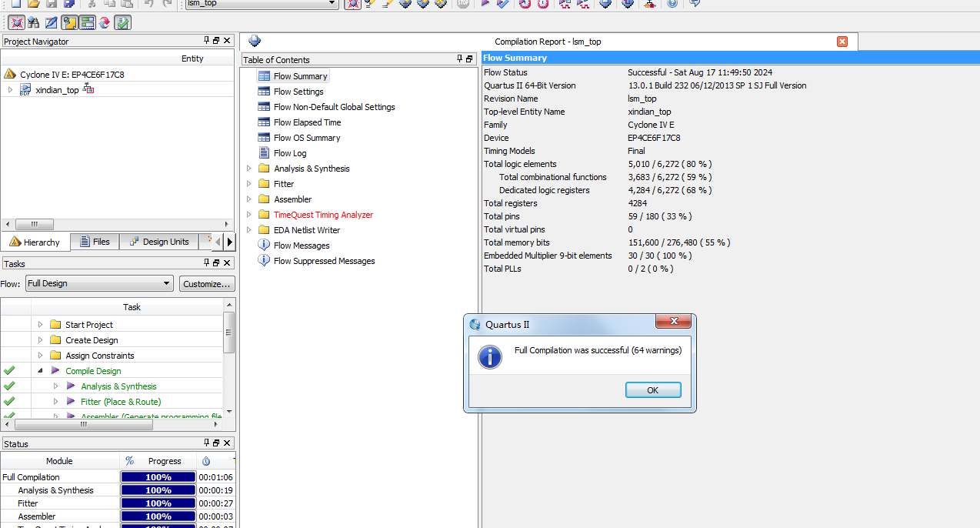
Task: Expand the Start Project task
Action: 40,325
